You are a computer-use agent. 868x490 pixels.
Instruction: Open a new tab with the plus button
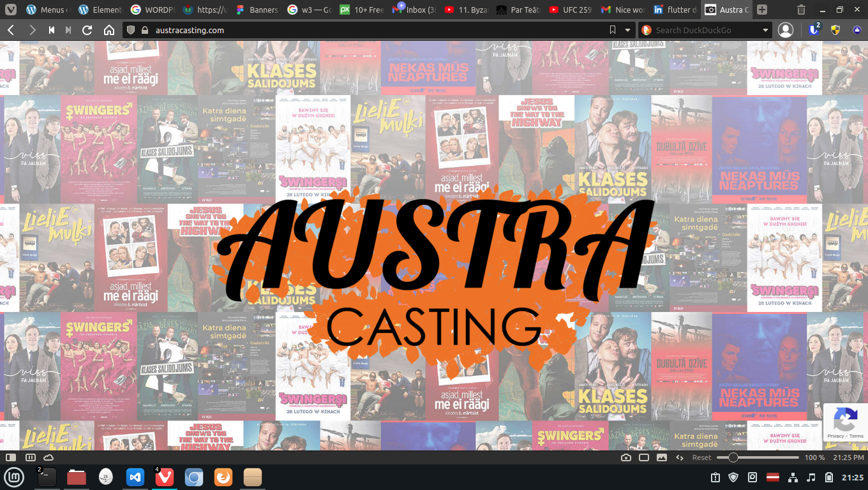tap(762, 10)
